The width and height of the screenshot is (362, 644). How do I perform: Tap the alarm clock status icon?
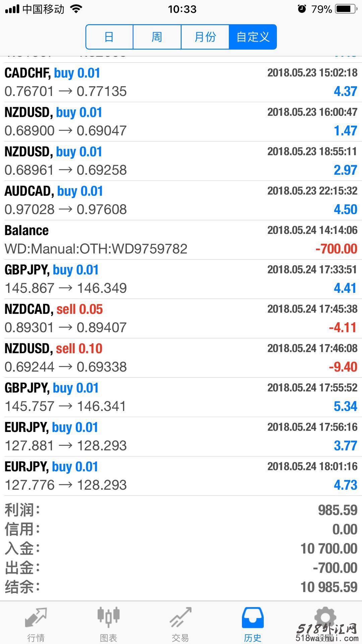pos(302,9)
